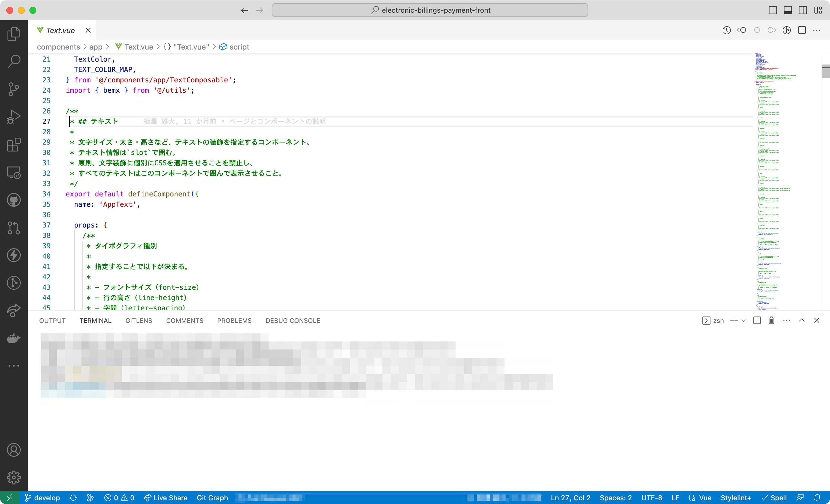Open the GitHub view in activity bar

click(x=14, y=200)
